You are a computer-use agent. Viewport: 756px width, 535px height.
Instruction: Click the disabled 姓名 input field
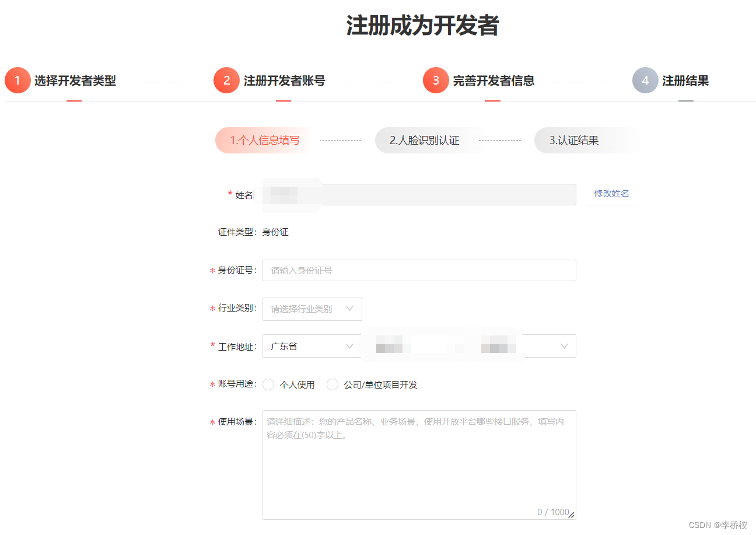tap(419, 195)
